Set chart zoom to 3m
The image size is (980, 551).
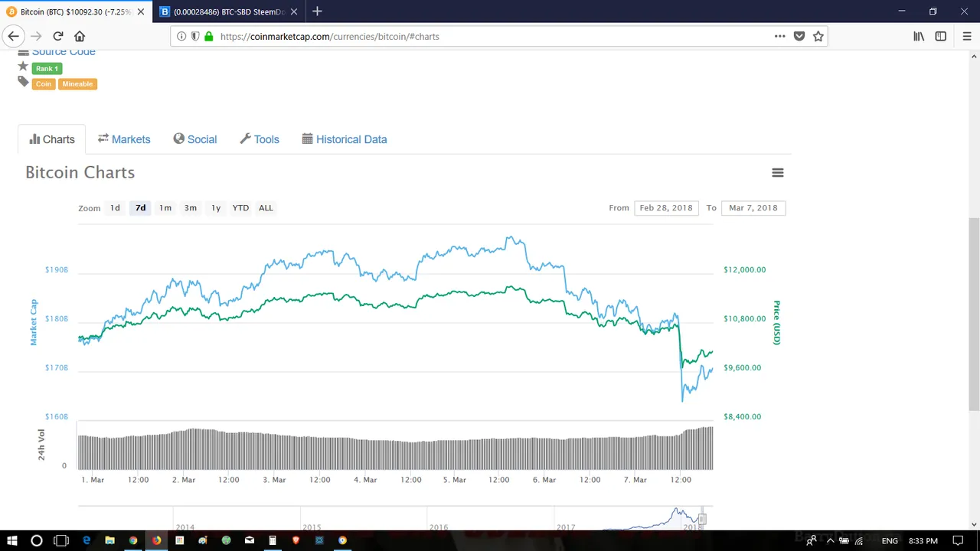[191, 207]
